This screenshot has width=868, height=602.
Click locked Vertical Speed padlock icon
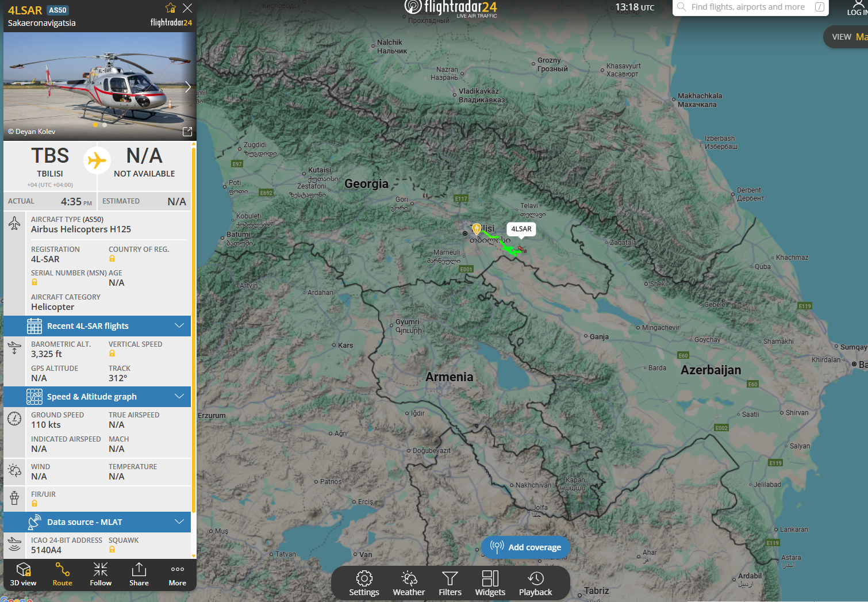[x=112, y=354]
